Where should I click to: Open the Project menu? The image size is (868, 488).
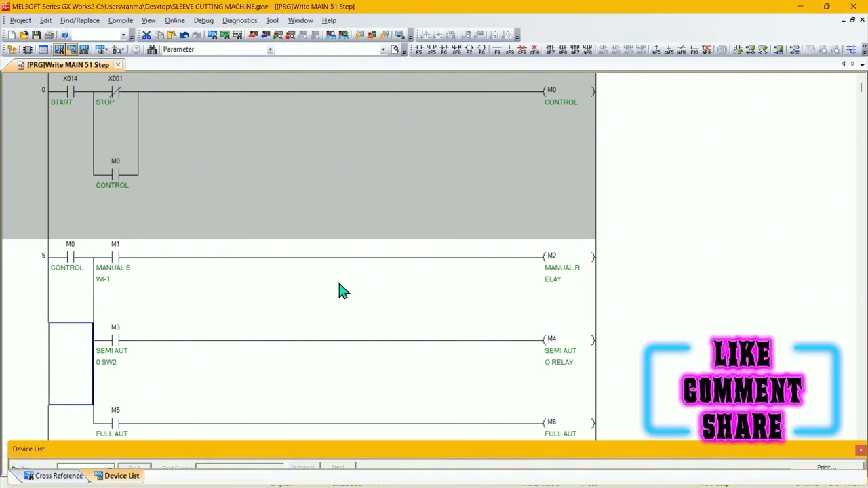coord(20,20)
